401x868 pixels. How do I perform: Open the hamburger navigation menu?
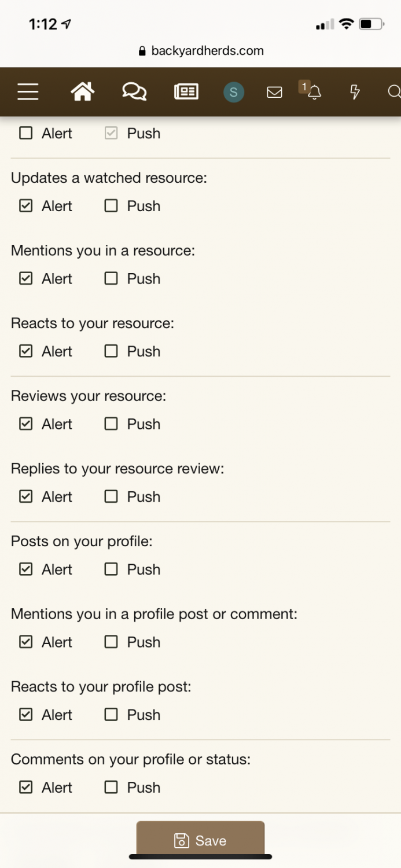tap(28, 92)
